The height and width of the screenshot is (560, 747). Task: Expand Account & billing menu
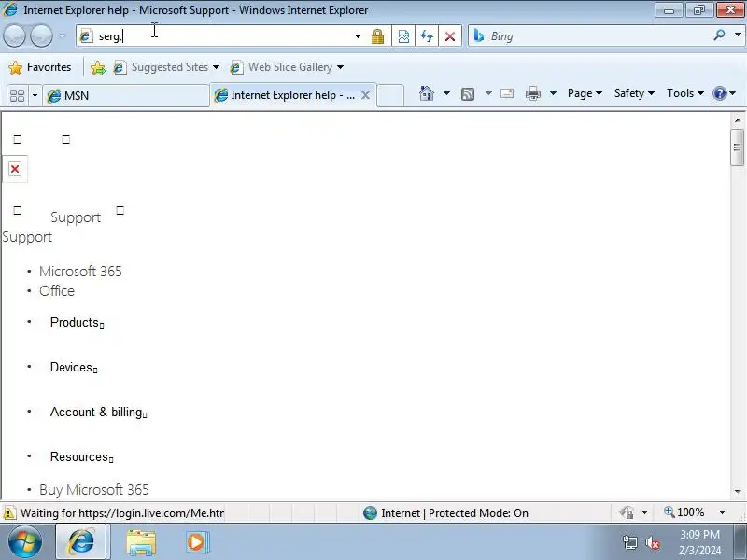98,412
